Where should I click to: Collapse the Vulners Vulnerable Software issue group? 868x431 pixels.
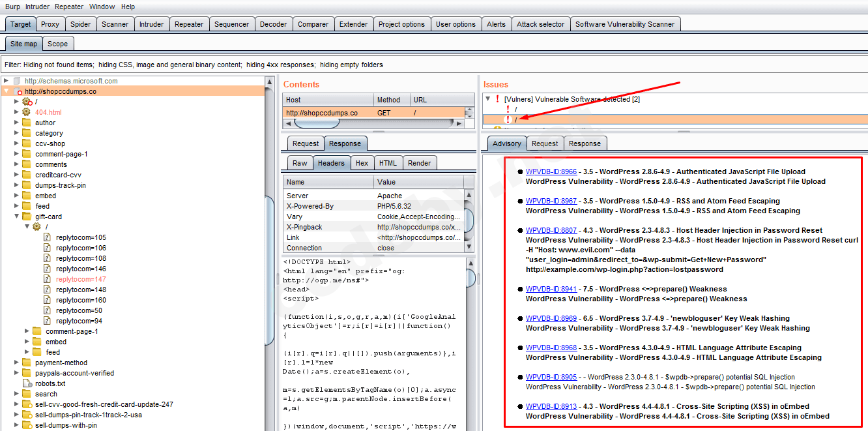click(x=487, y=99)
